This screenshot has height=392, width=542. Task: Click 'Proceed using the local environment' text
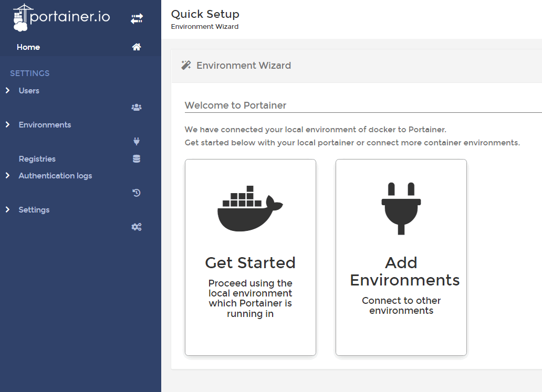(x=251, y=299)
